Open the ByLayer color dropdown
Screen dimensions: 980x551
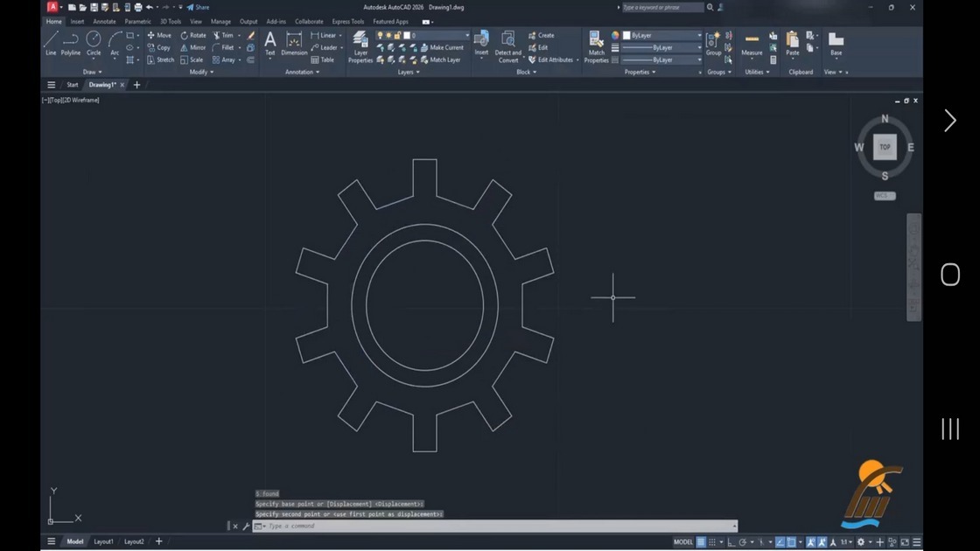[661, 36]
